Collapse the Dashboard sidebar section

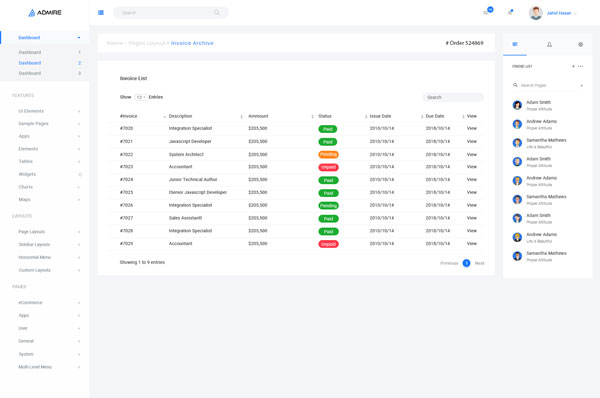45,38
